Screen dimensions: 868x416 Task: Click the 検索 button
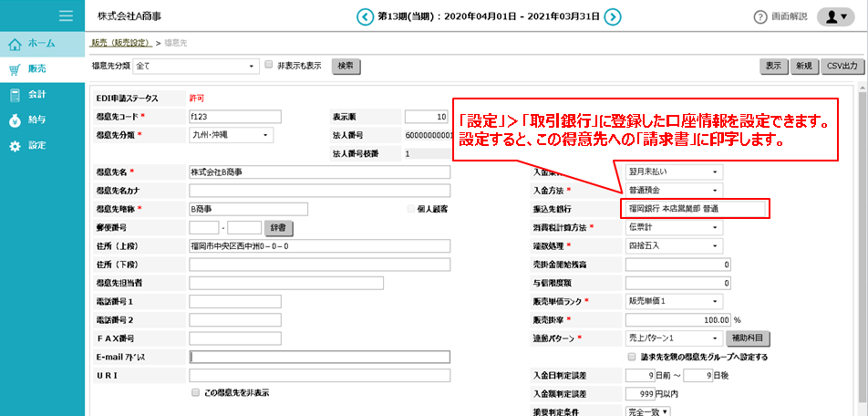[346, 66]
